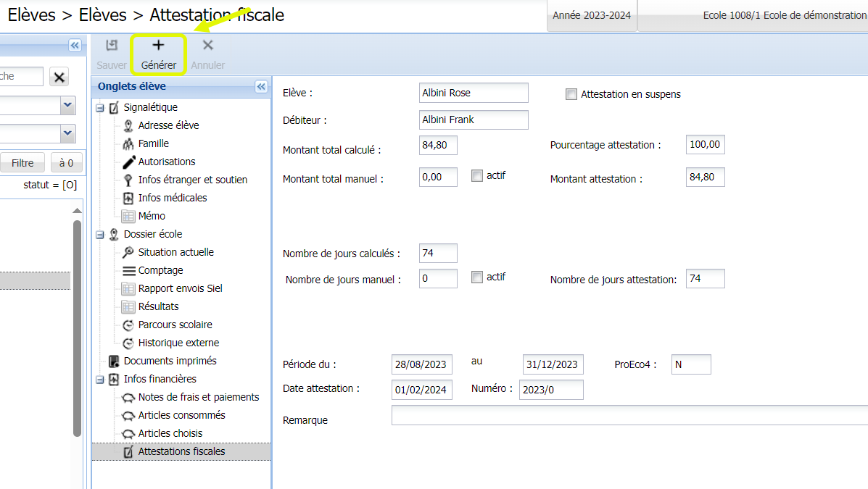868x489 pixels.
Task: Collapse the Signalétique tree node
Action: (100, 108)
